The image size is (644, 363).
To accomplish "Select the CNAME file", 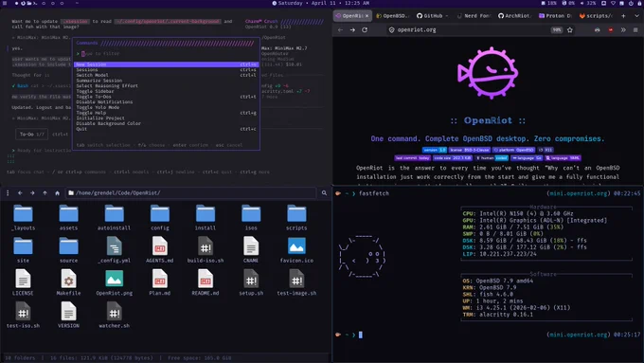I will (251, 250).
